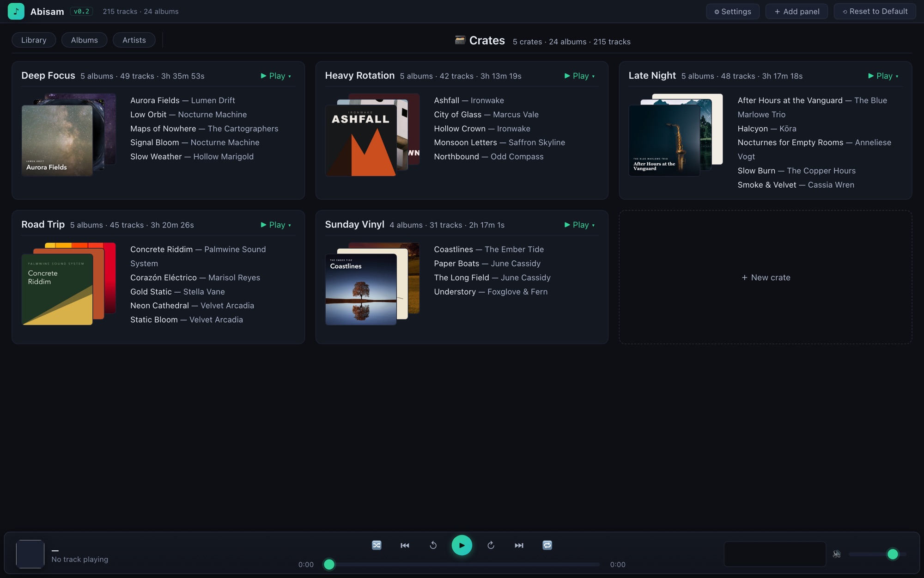The image size is (924, 578).
Task: Open Play dropdown for Road Trip crate
Action: [x=276, y=225]
